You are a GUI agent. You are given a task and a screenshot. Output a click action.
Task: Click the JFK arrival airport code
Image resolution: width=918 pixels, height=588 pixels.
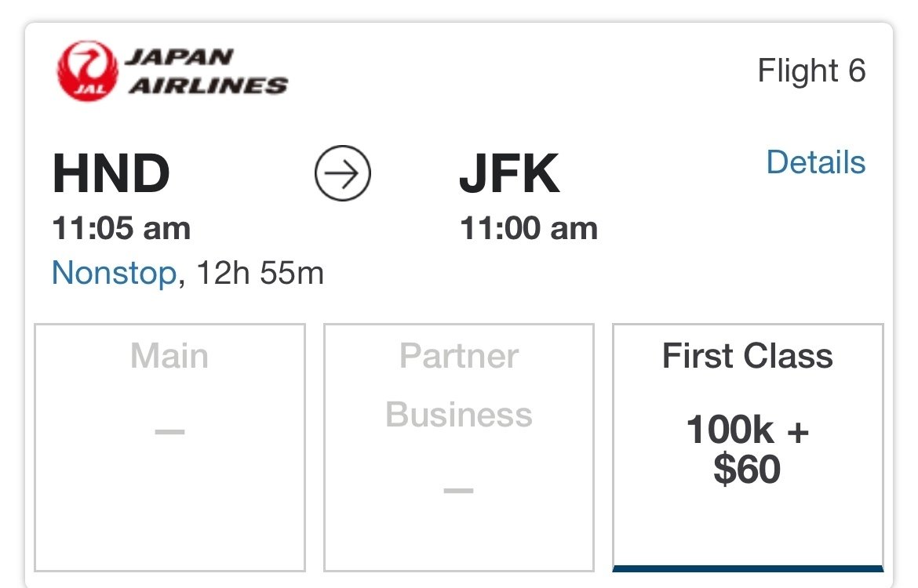[509, 174]
